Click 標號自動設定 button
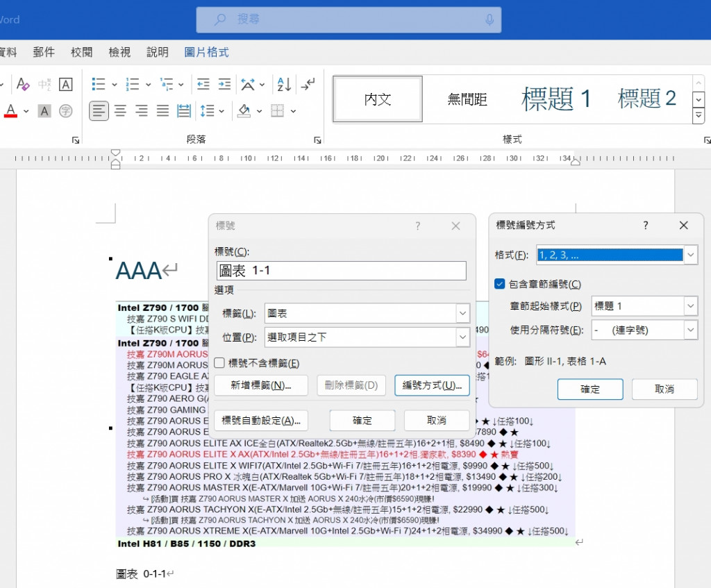The image size is (711, 588). click(x=261, y=420)
